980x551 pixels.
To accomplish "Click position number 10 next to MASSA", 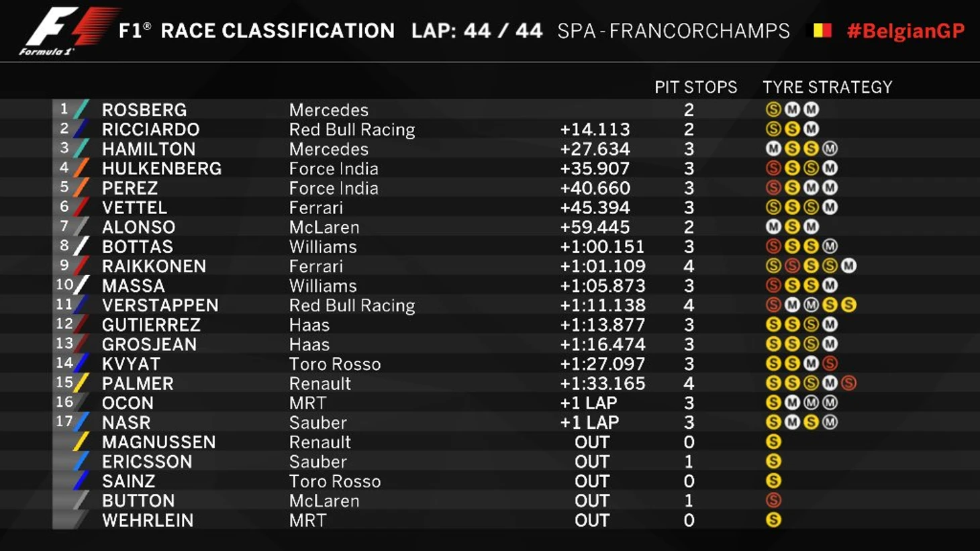I will tap(64, 285).
